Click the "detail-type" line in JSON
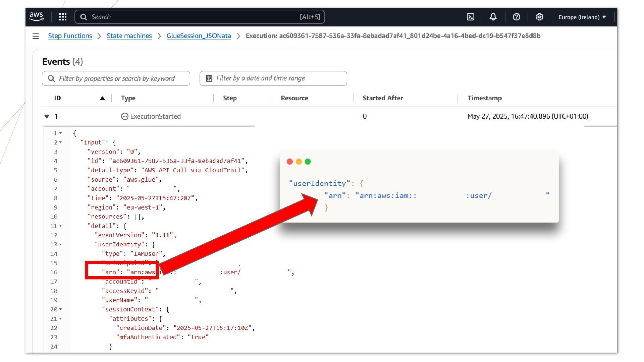This screenshot has width=644, height=362. 167,170
